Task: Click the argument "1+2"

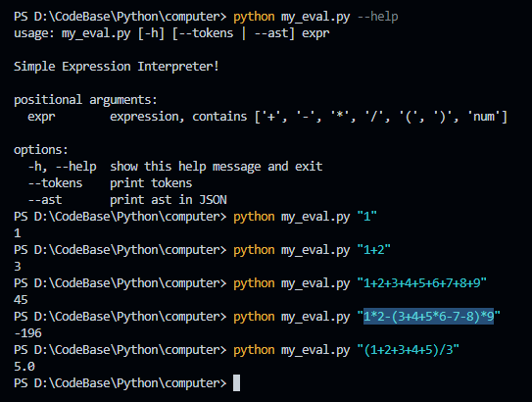Action: click(374, 250)
